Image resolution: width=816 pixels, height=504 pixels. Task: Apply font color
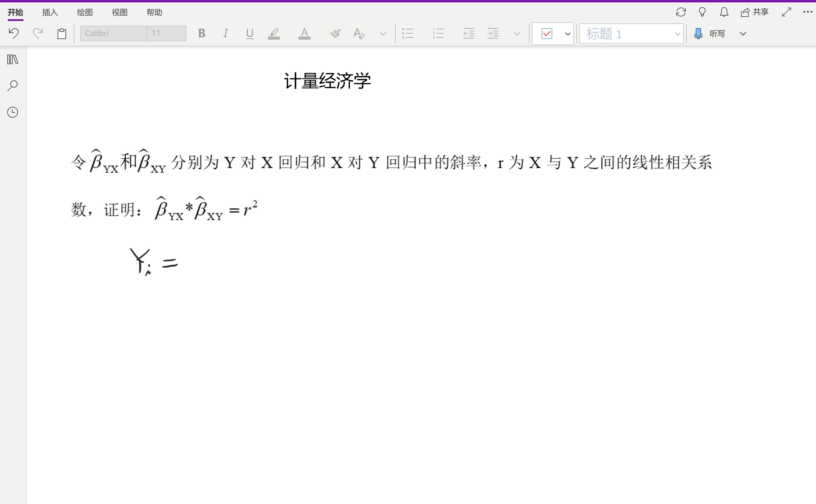304,33
